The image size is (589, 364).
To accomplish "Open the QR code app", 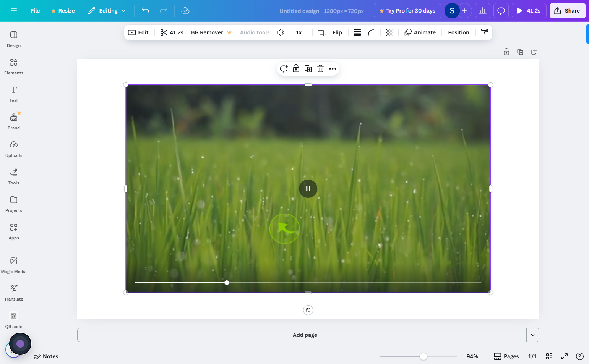I will click(x=14, y=320).
